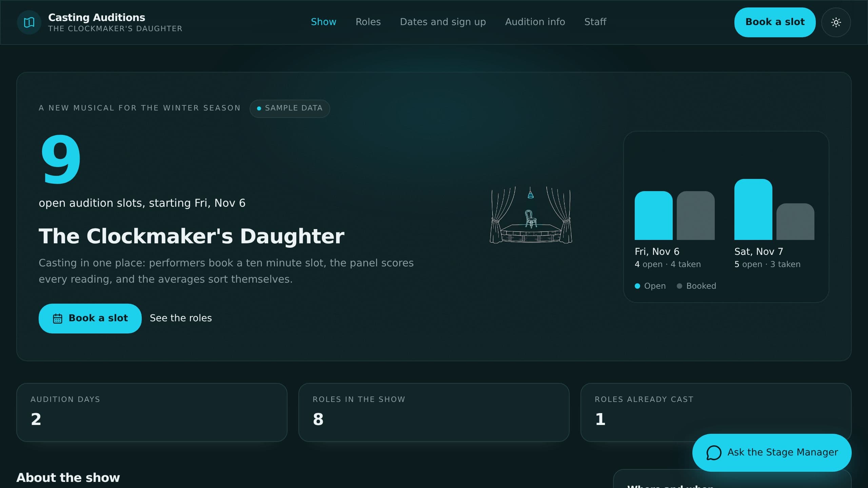
Task: Open the Ask the Stage Manager chat
Action: [x=772, y=453]
